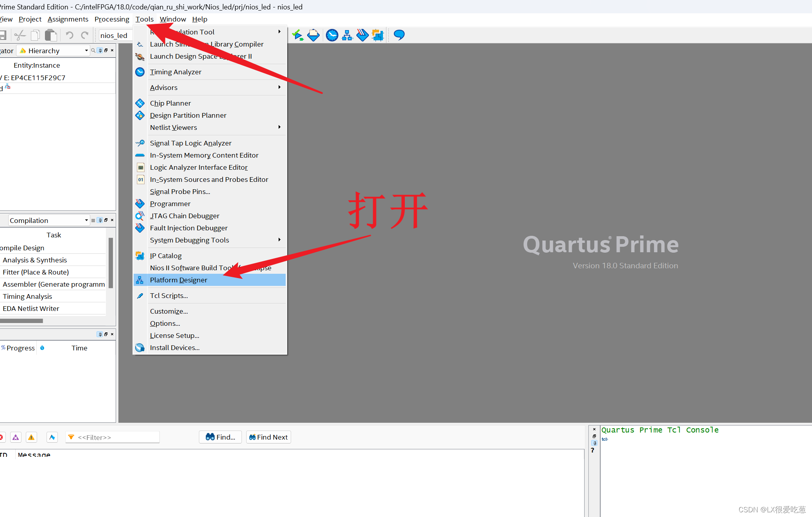Click the question mark beside Tcl Console

click(x=593, y=450)
